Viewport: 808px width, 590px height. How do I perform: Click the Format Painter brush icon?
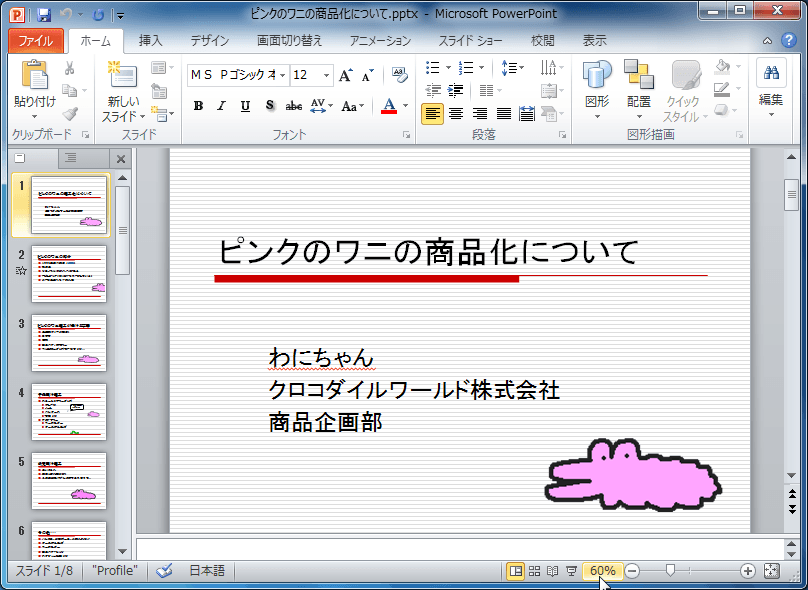pos(70,113)
